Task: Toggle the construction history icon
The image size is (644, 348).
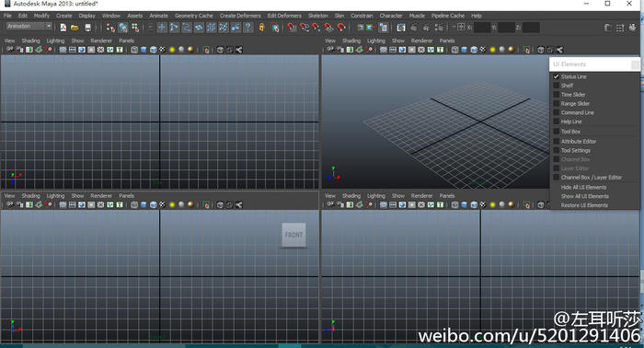Action: [384, 28]
